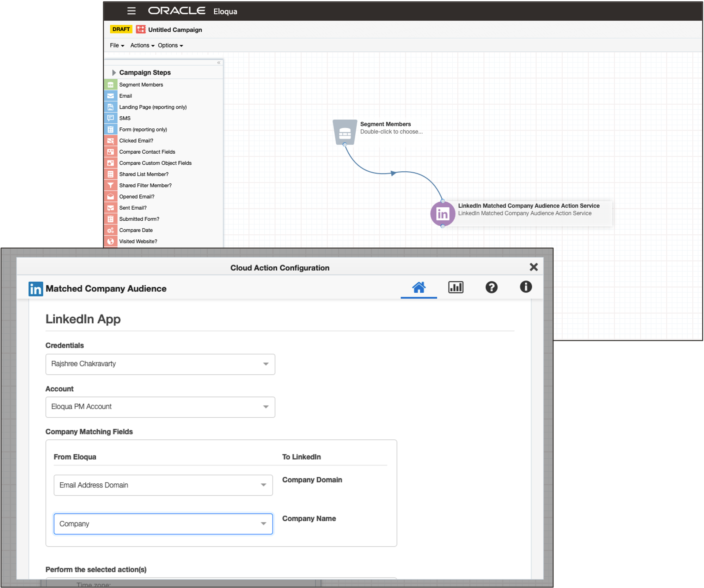The height and width of the screenshot is (588, 704).
Task: Click the Shared Filter Member? funnel icon
Action: (111, 185)
